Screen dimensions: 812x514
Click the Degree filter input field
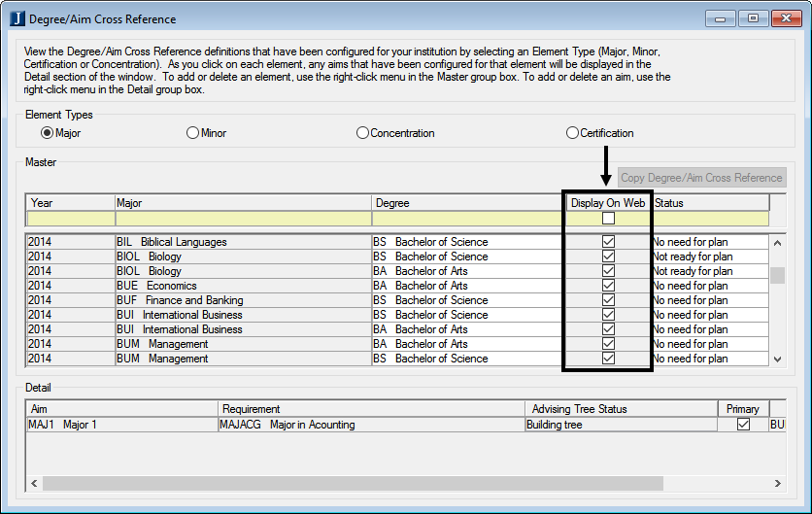pos(467,219)
